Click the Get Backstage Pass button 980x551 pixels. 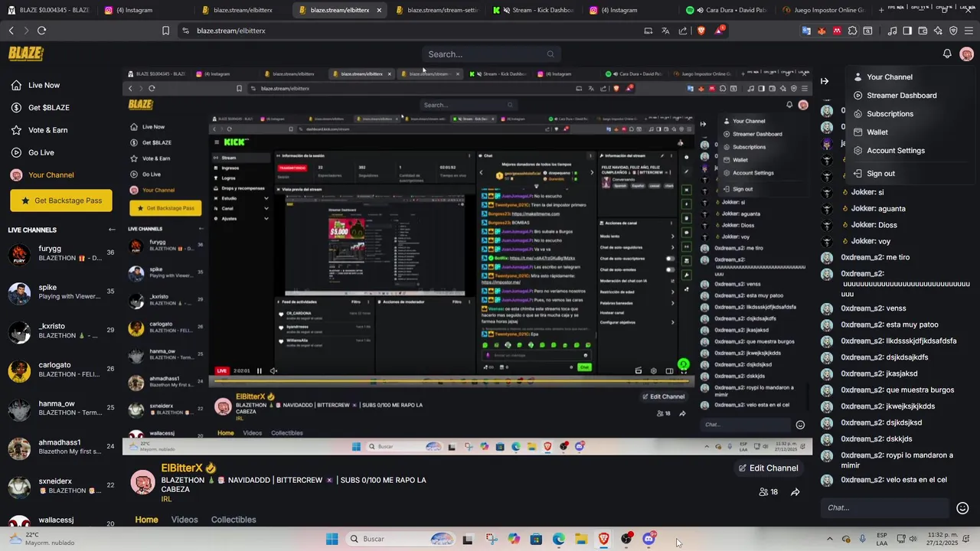[x=61, y=201]
